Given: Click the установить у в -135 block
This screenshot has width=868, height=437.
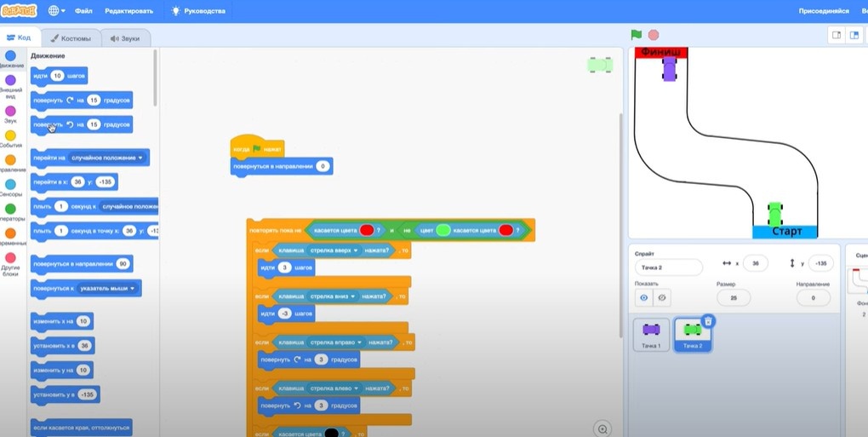Looking at the screenshot, I should [66, 395].
